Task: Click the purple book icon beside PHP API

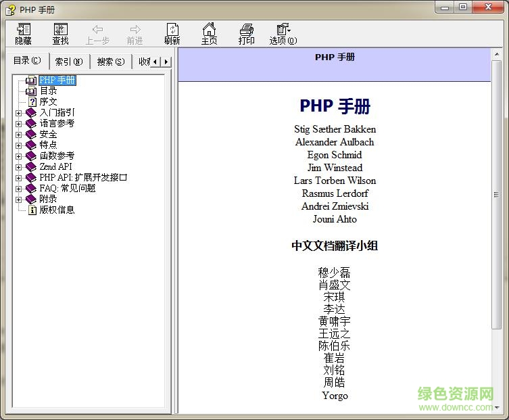Action: pos(31,177)
